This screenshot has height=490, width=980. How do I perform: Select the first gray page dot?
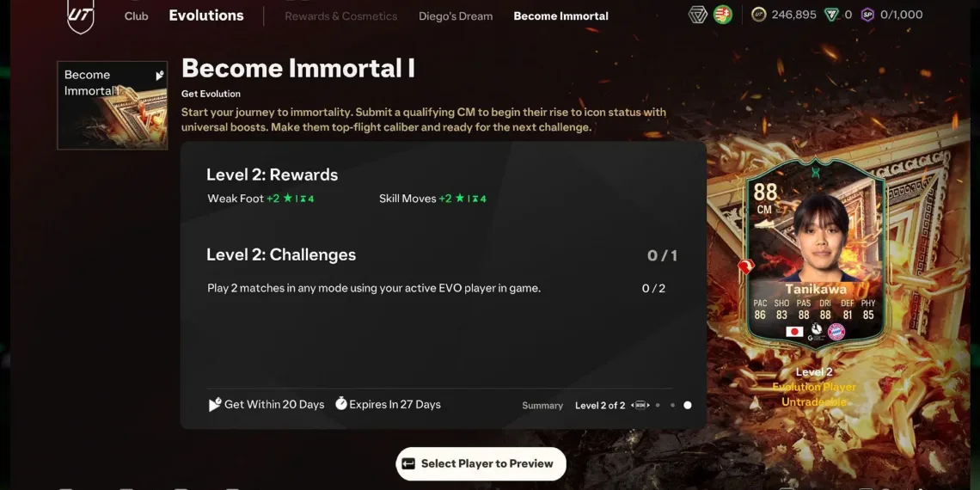pos(658,405)
